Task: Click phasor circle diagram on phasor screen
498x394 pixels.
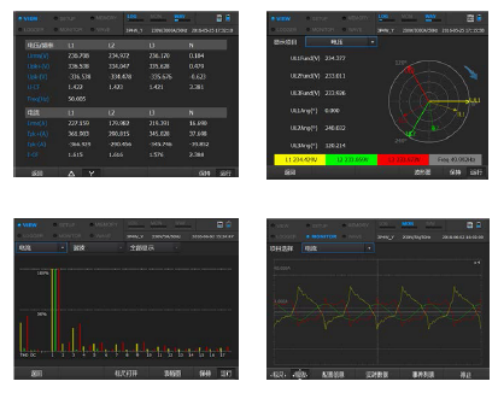Action: [429, 101]
